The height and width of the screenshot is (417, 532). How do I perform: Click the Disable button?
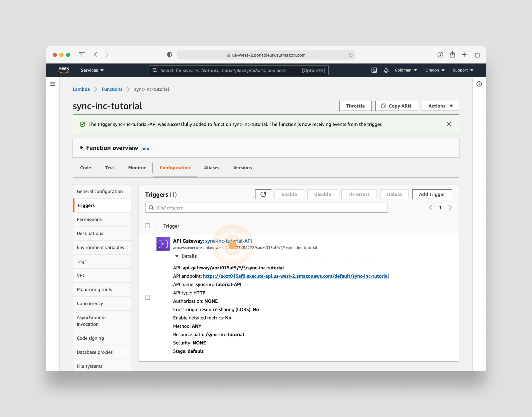(x=322, y=194)
